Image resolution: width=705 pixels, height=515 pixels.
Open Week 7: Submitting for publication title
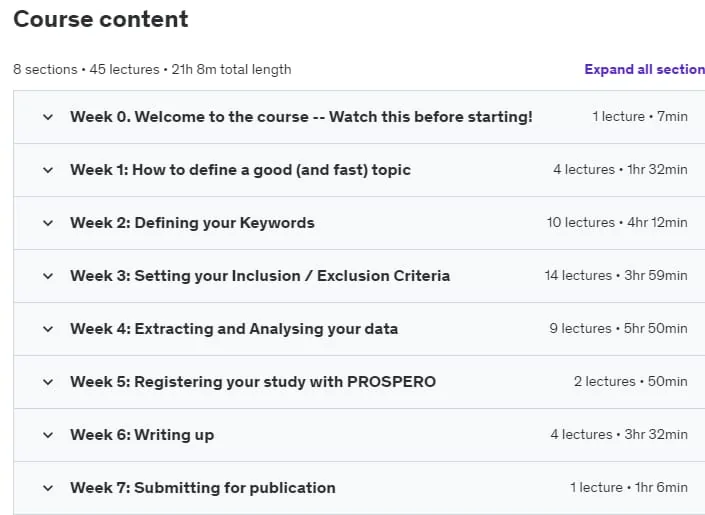pyautogui.click(x=203, y=488)
